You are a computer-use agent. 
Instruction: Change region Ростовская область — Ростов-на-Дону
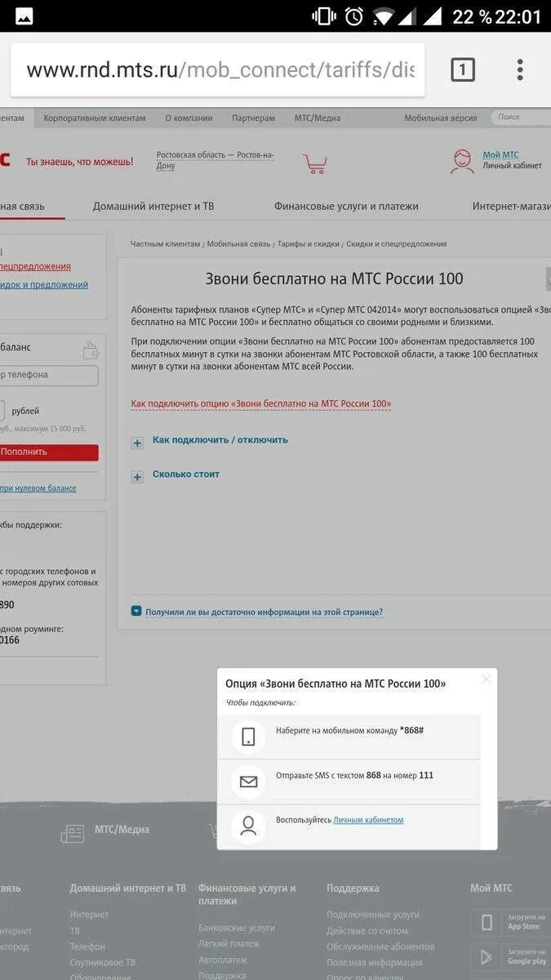tap(215, 160)
